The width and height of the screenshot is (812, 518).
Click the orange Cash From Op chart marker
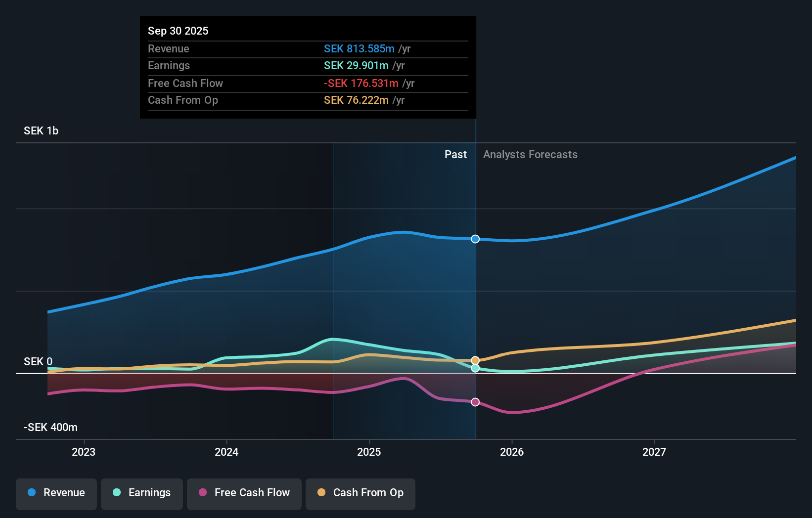(475, 360)
